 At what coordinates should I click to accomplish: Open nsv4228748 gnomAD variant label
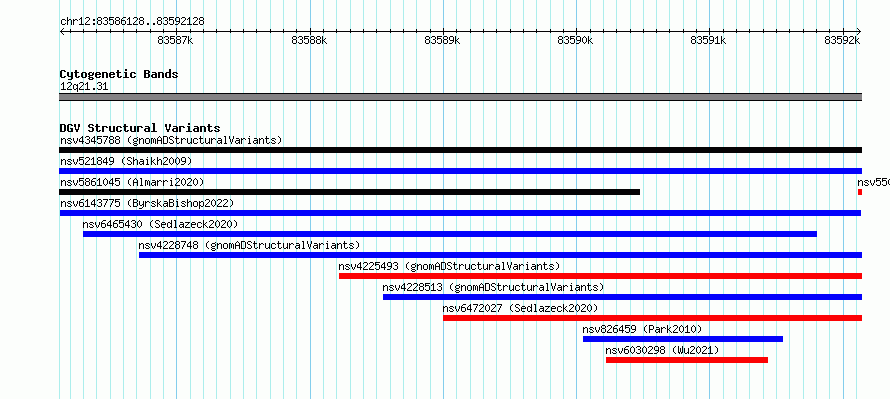(x=250, y=245)
